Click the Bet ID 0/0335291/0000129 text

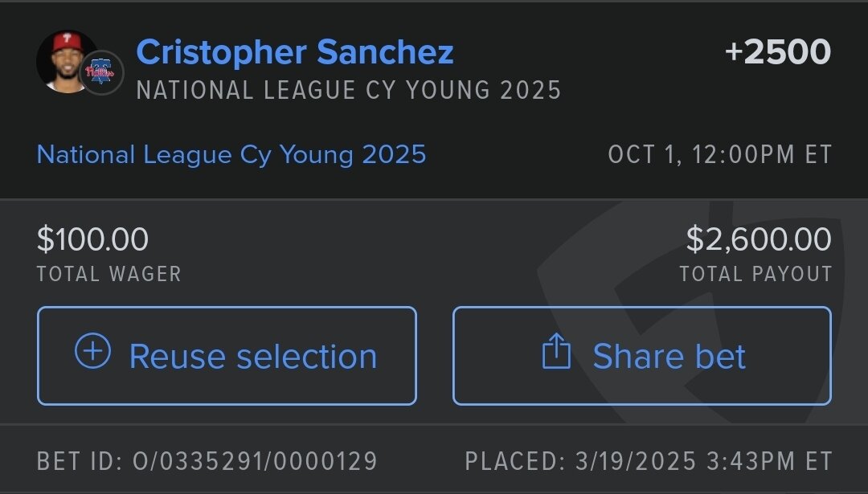pyautogui.click(x=207, y=461)
